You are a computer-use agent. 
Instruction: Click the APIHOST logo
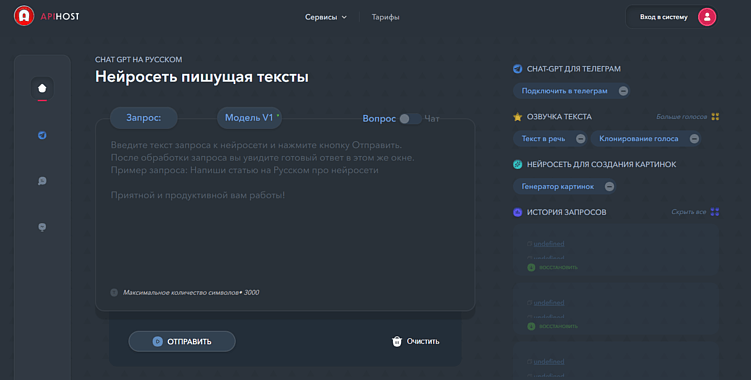(46, 16)
